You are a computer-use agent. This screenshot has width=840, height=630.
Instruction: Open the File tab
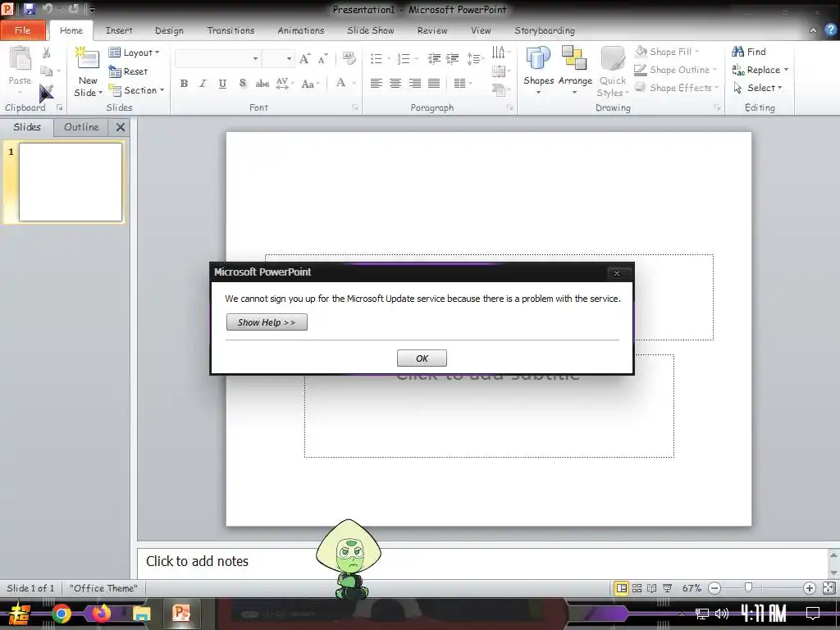22,30
